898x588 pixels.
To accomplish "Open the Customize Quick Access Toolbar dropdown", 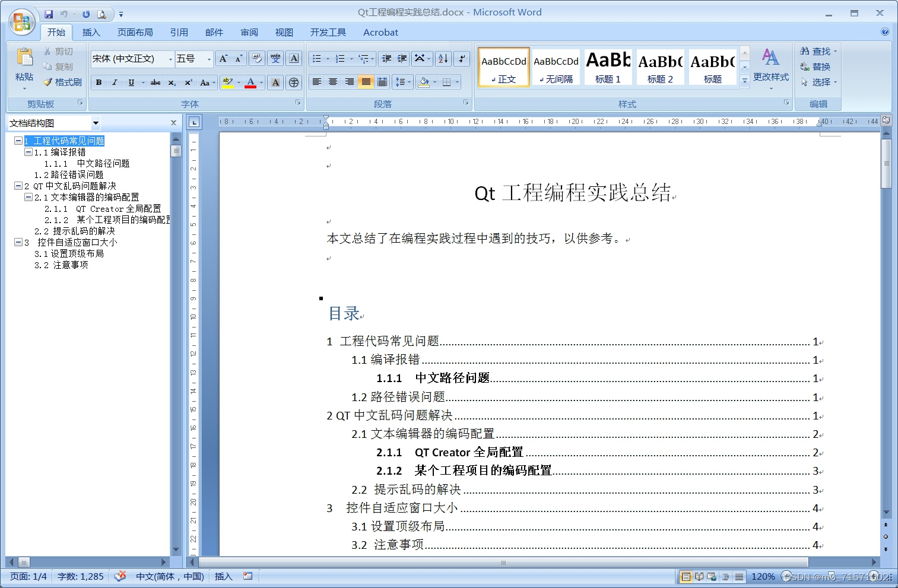I will 120,14.
